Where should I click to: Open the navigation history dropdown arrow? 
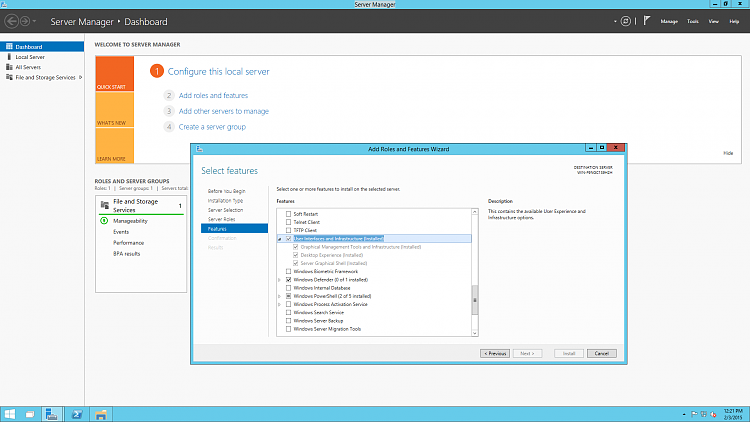pos(34,21)
